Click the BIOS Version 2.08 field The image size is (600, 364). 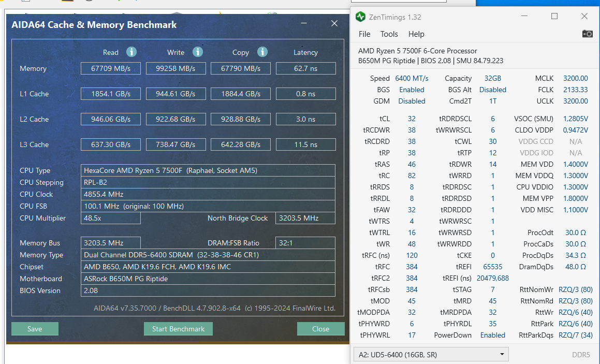pyautogui.click(x=208, y=290)
